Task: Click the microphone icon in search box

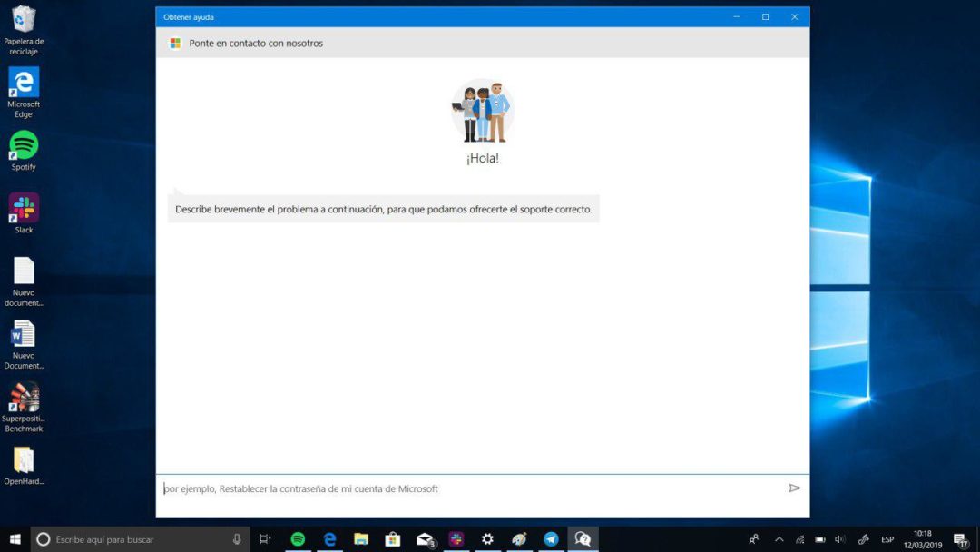Action: coord(237,539)
